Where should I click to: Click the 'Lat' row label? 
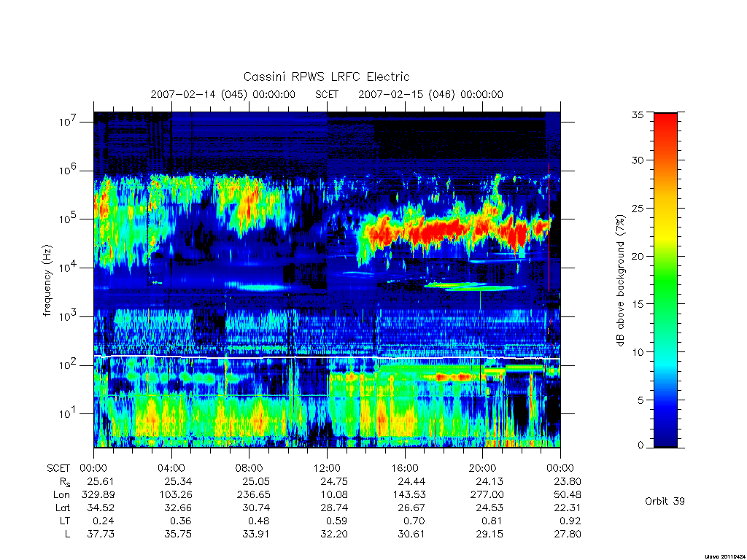point(63,507)
